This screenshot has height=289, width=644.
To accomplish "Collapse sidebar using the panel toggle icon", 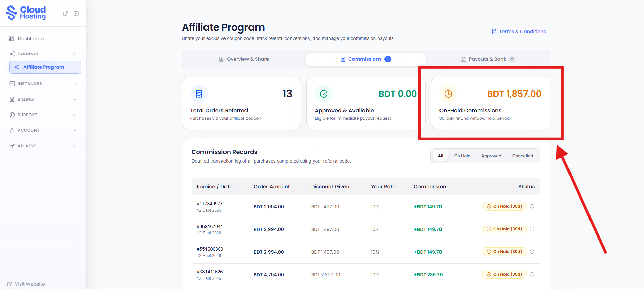I will click(x=76, y=13).
